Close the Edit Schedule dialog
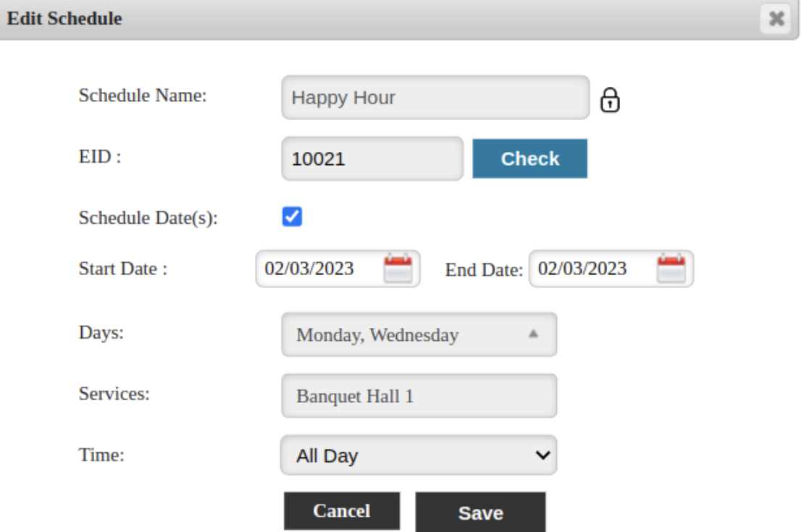Viewport: 801px width, 532px height. [778, 20]
